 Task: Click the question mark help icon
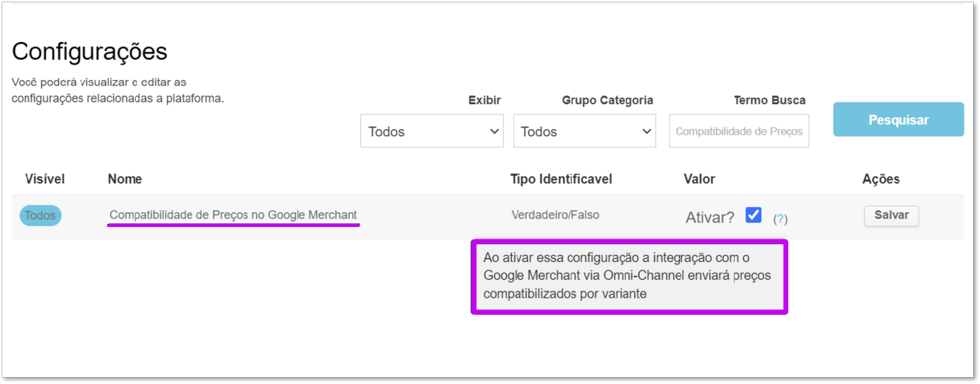780,219
